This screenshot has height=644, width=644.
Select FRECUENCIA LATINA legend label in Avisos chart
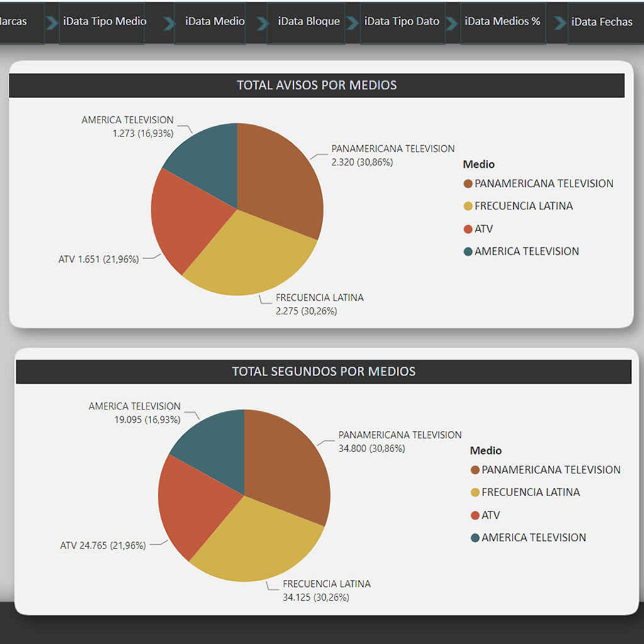coord(524,206)
